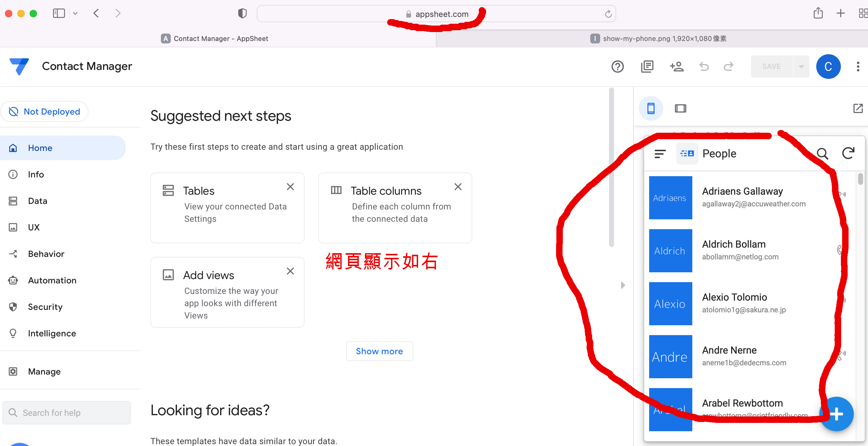Click the sync refresh icon in preview

click(848, 153)
